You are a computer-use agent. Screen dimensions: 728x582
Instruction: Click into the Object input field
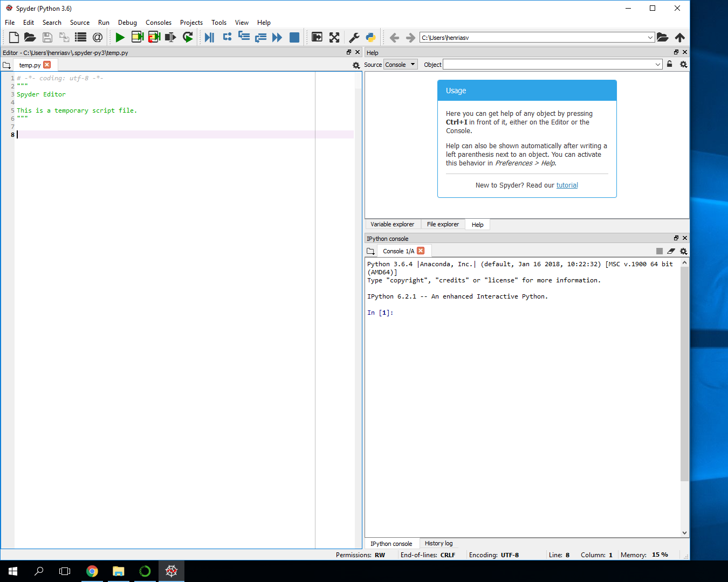[x=548, y=65]
